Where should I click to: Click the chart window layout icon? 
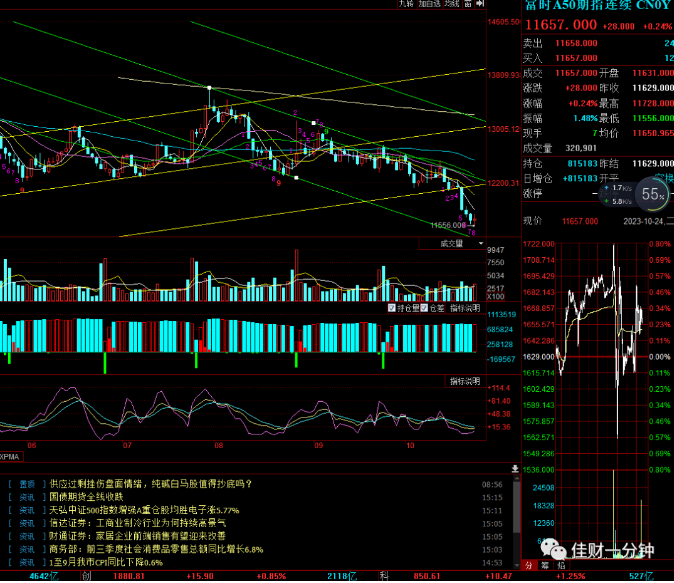468,3
